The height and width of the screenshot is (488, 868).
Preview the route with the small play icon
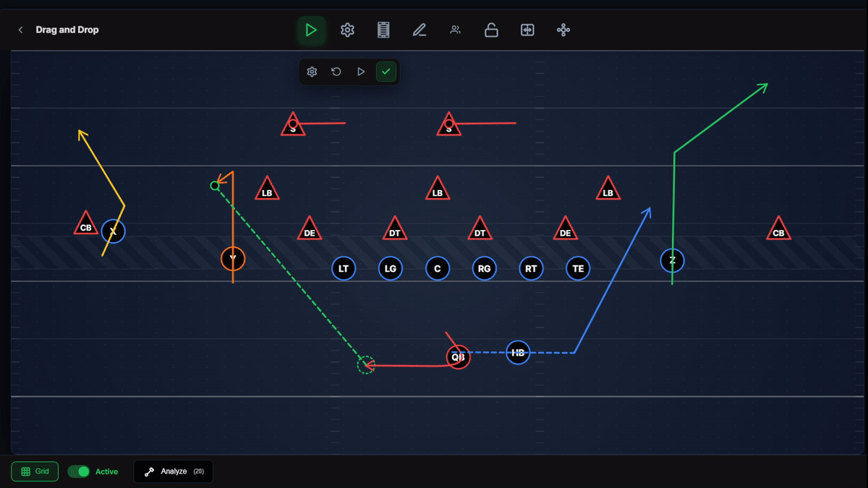[x=361, y=72]
